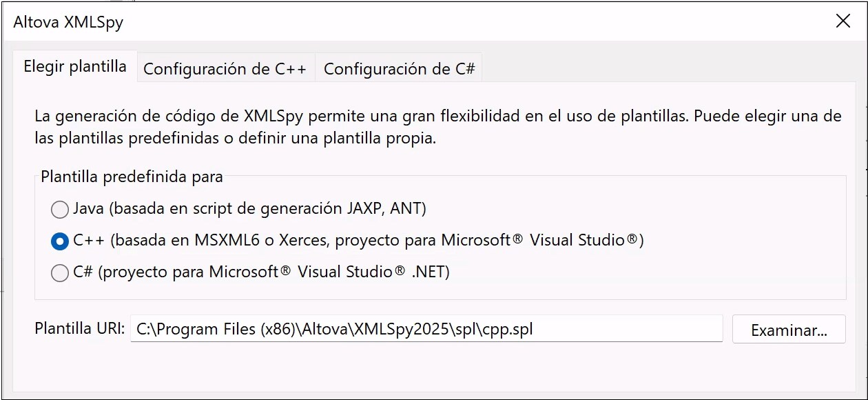Dismiss the code generation dialog
Image resolution: width=868 pixels, height=400 pixels.
pos(843,21)
